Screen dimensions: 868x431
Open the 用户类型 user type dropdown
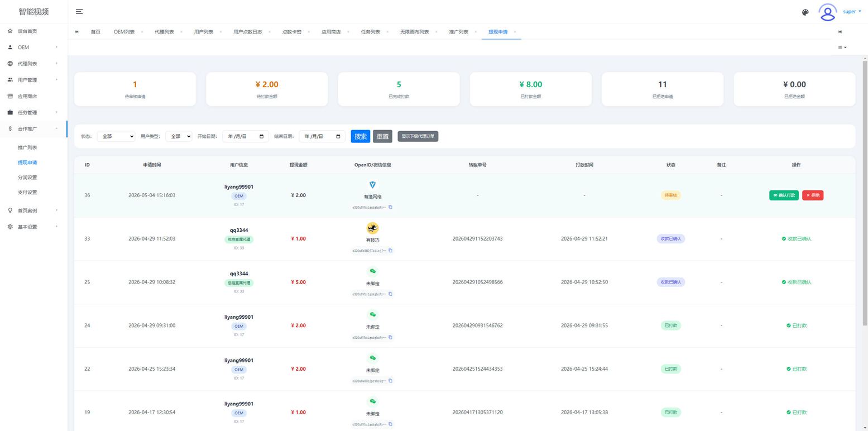(179, 136)
